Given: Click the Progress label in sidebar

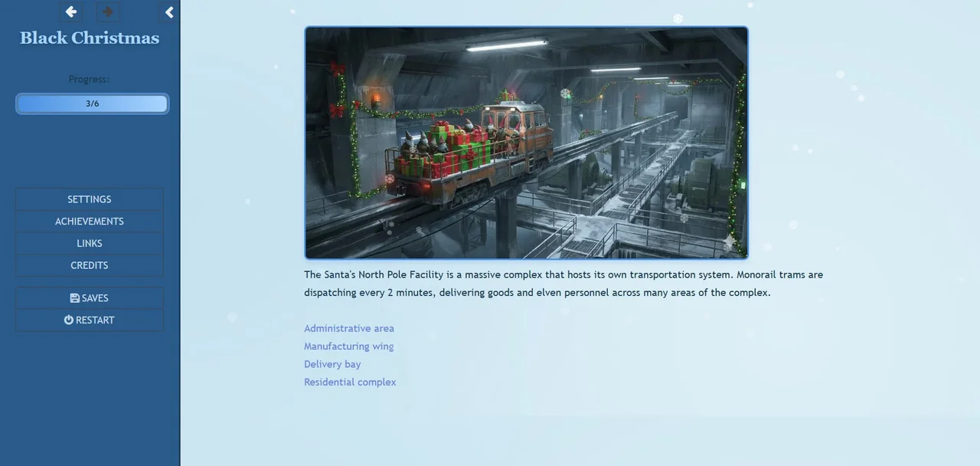Looking at the screenshot, I should point(89,79).
